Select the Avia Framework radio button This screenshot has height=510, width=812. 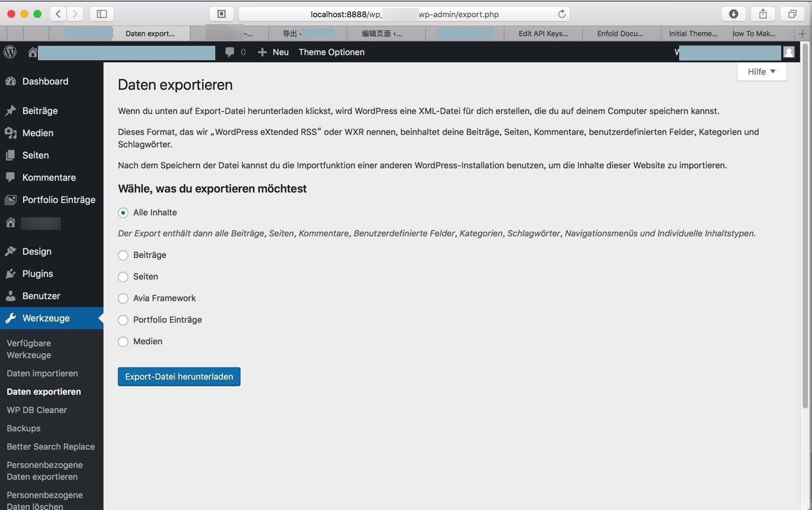click(123, 299)
